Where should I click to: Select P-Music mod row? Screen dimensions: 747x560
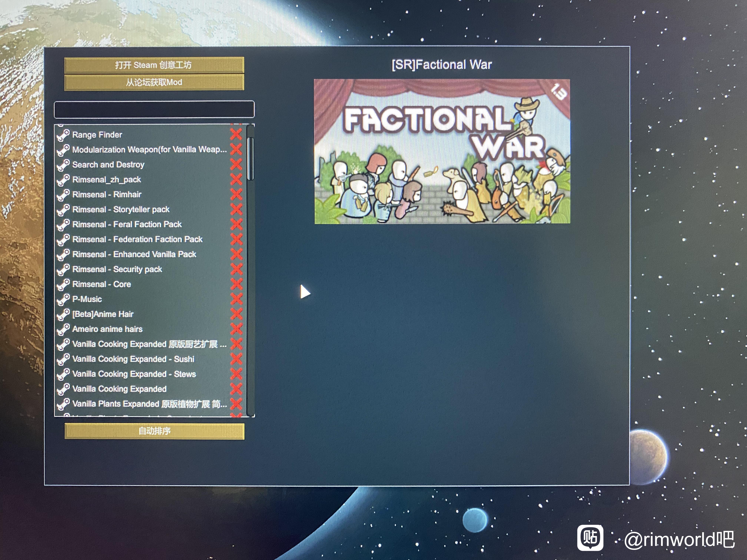tap(151, 299)
